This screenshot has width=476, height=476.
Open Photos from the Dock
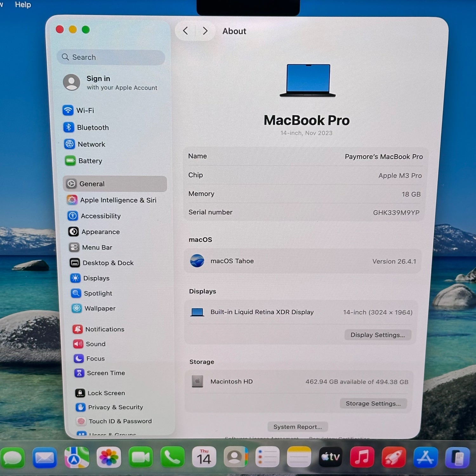(x=109, y=457)
